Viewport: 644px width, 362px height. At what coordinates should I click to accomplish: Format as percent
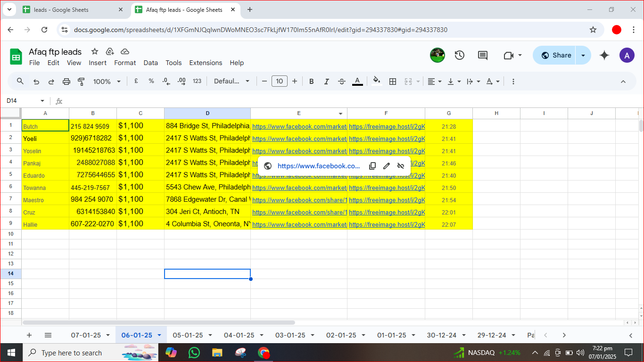[151, 81]
